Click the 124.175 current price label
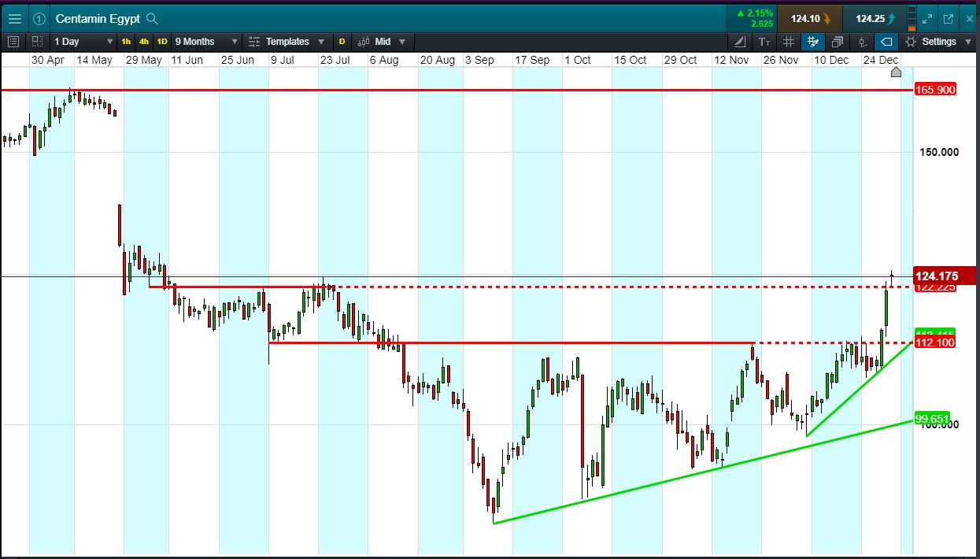 point(944,276)
